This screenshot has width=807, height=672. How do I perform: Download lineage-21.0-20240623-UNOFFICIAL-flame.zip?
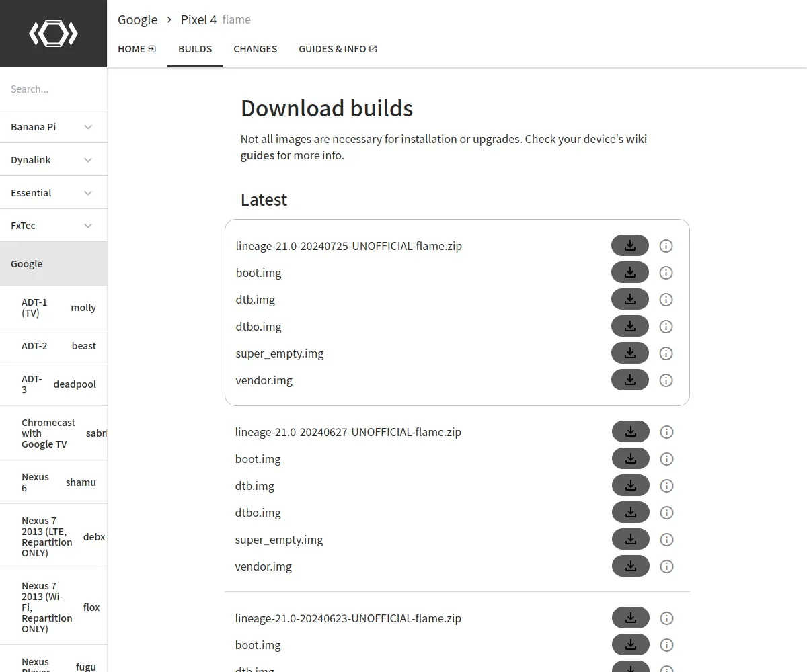(631, 618)
